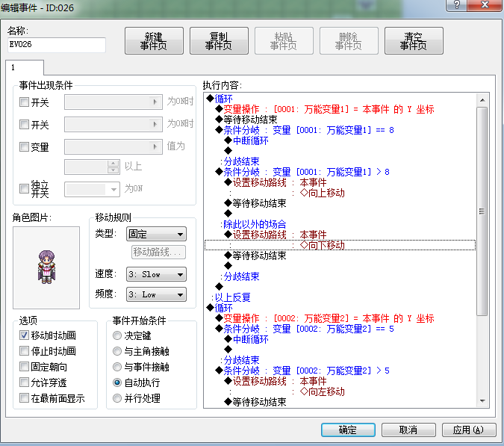The image size is (504, 446).
Task: Select the 除此以外的场合 line
Action: point(340,224)
